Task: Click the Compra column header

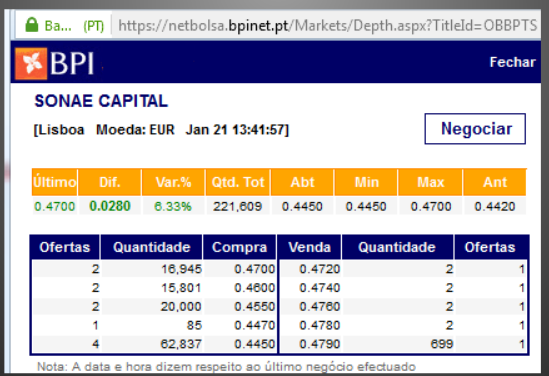Action: [239, 247]
